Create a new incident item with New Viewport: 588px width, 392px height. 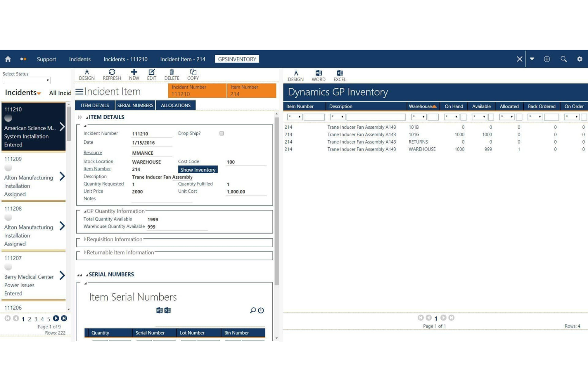[x=134, y=74]
